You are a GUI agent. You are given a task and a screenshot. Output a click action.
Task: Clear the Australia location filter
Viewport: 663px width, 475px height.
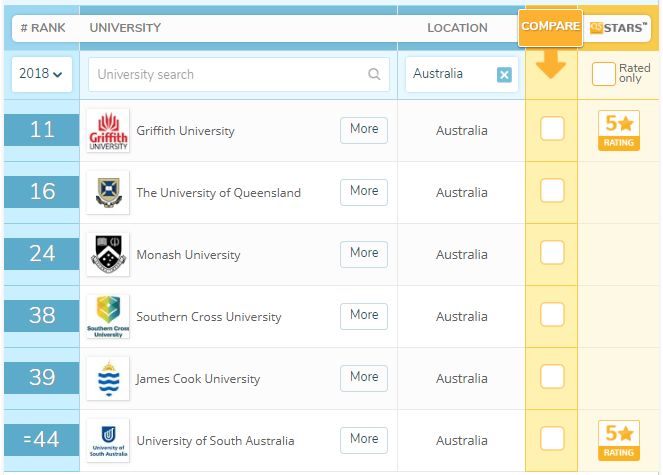504,75
